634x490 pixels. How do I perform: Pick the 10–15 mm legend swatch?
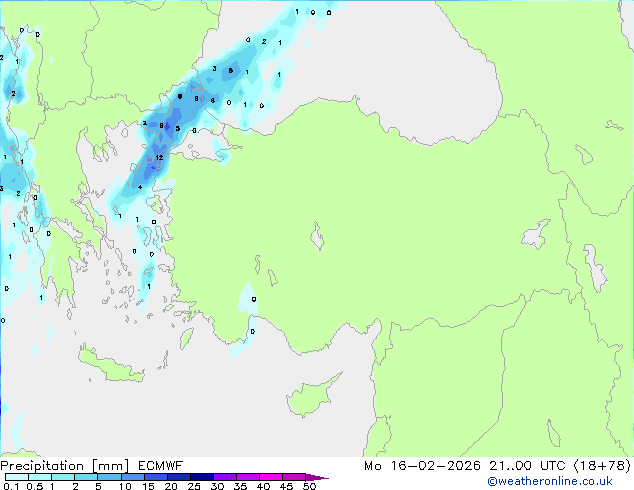pos(132,477)
